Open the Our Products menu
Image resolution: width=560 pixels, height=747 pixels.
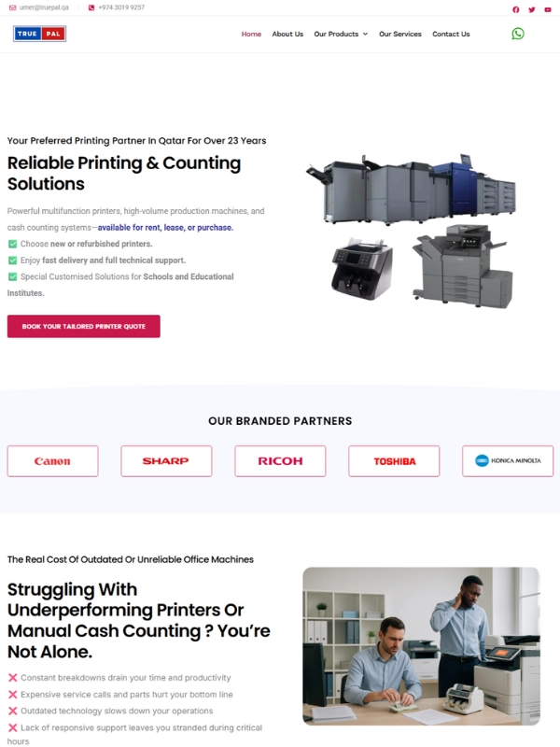pos(336,34)
